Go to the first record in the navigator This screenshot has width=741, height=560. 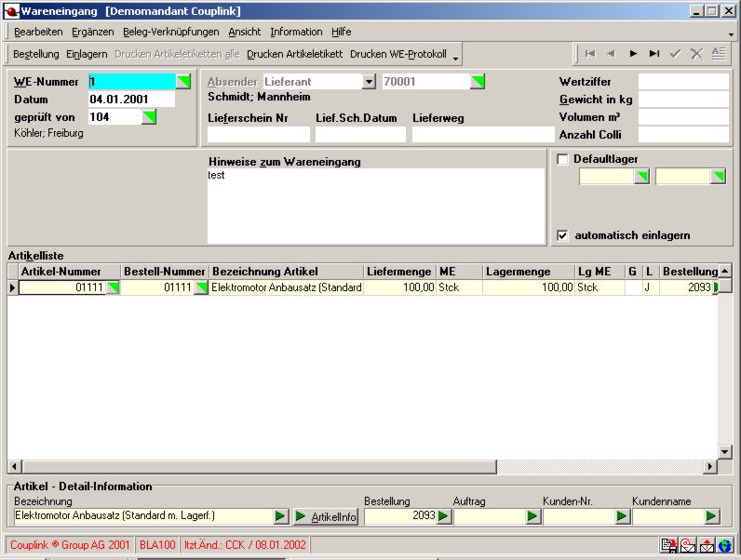coord(590,54)
